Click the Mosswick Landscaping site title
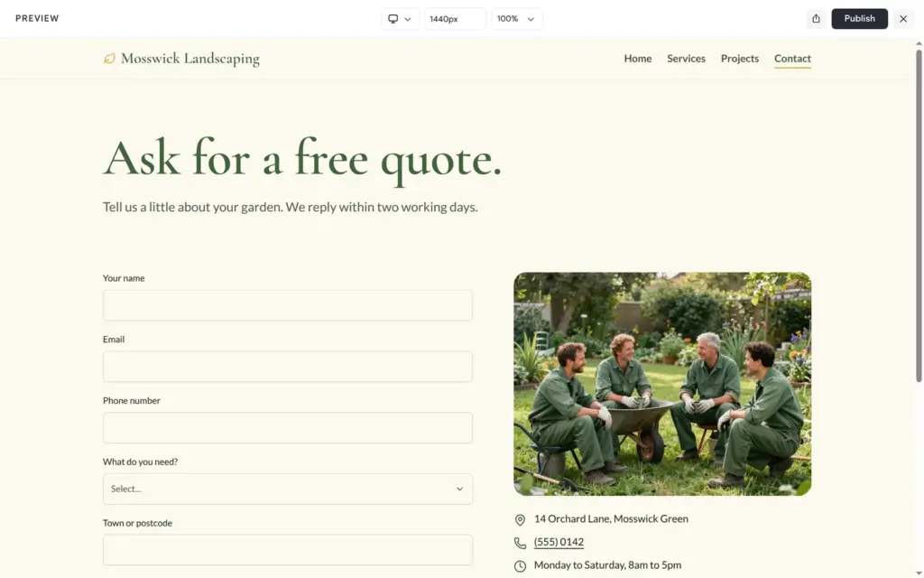This screenshot has width=924, height=578. pyautogui.click(x=190, y=59)
